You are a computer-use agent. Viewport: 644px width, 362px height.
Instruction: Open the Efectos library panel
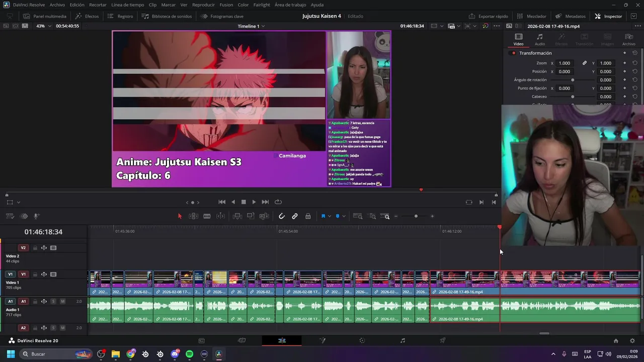point(87,16)
